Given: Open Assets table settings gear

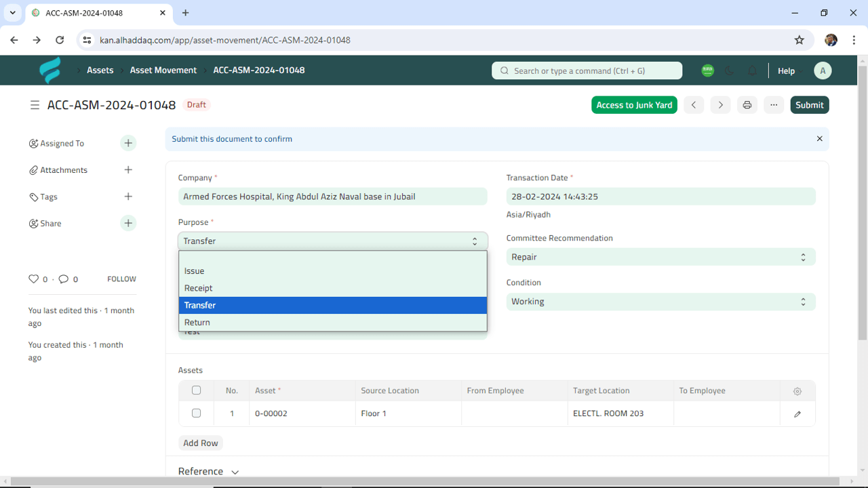Looking at the screenshot, I should (797, 391).
